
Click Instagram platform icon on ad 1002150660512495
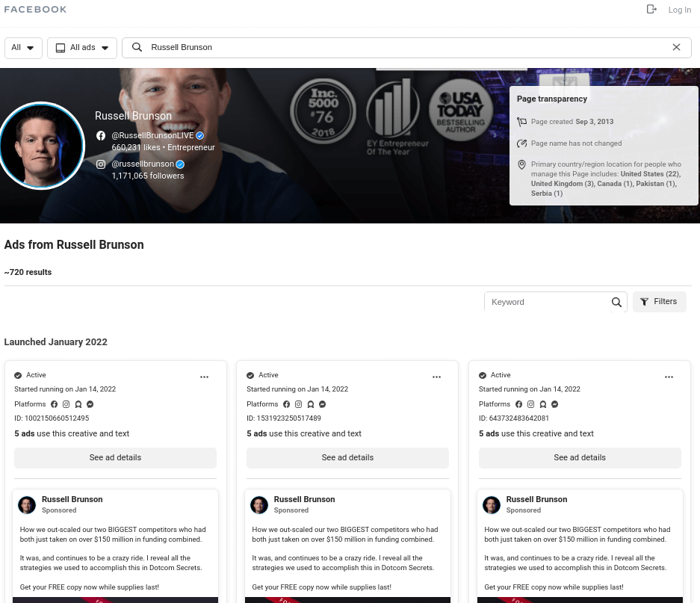tap(66, 404)
